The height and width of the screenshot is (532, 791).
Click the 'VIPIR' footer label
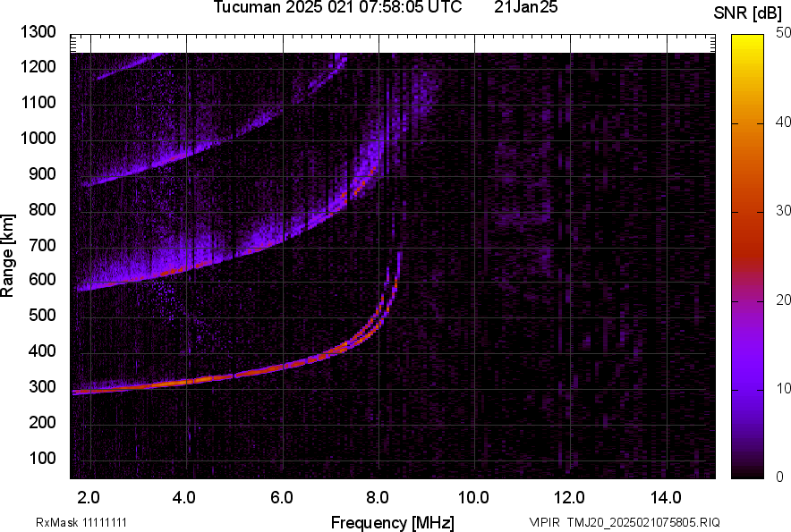pyautogui.click(x=544, y=522)
